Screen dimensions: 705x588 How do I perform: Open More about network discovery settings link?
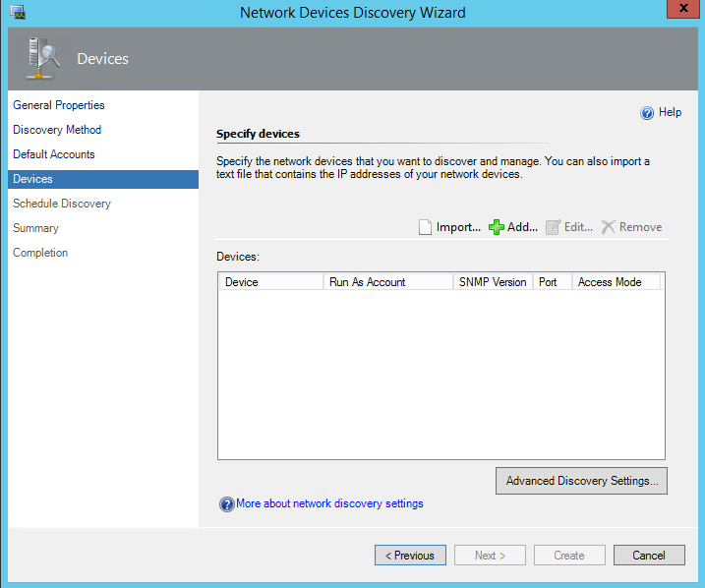[x=329, y=503]
